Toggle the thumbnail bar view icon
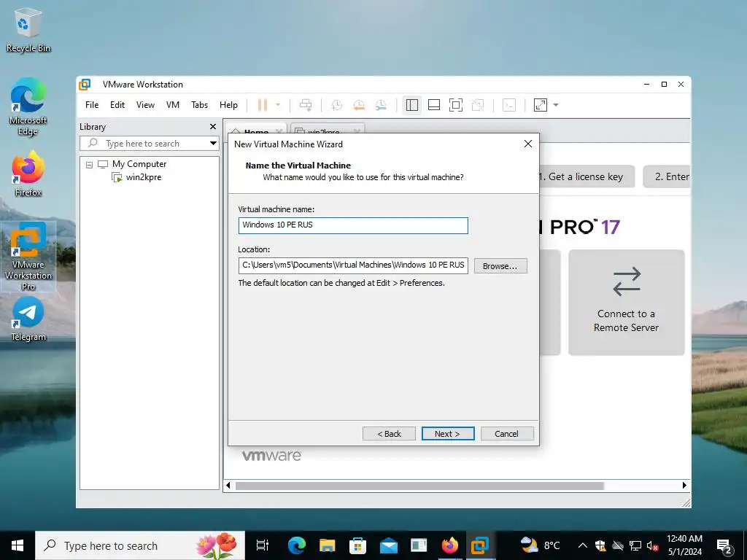This screenshot has width=747, height=560. click(434, 105)
